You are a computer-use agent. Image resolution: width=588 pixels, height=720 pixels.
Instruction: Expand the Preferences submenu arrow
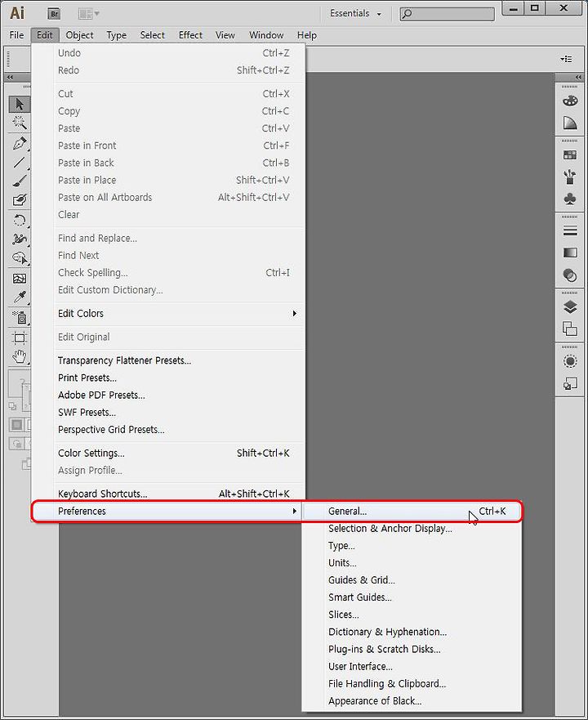(294, 511)
